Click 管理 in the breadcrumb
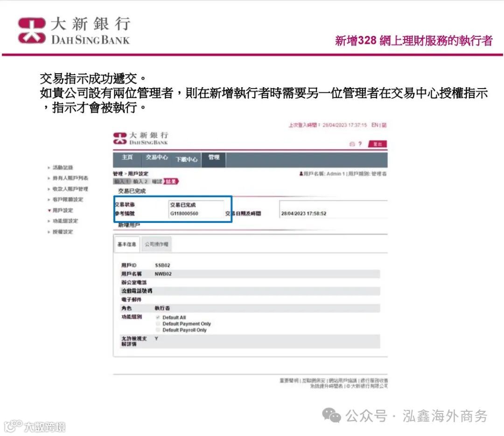The height and width of the screenshot is (436, 504). pos(118,173)
